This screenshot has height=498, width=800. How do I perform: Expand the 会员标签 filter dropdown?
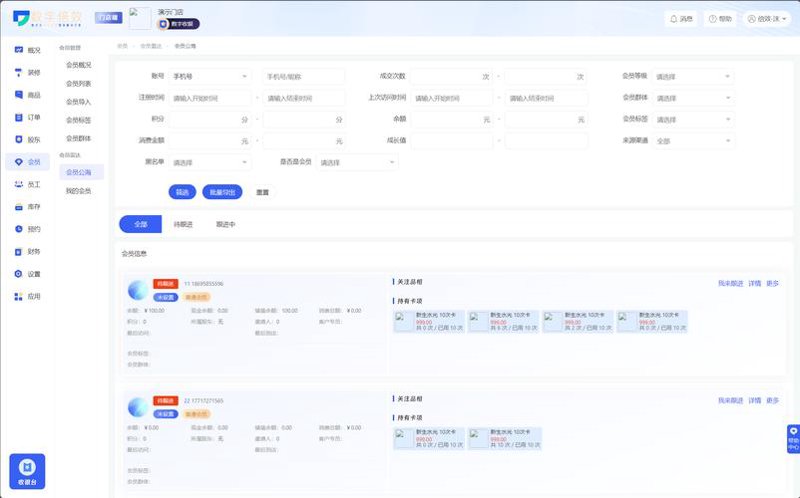coord(693,119)
